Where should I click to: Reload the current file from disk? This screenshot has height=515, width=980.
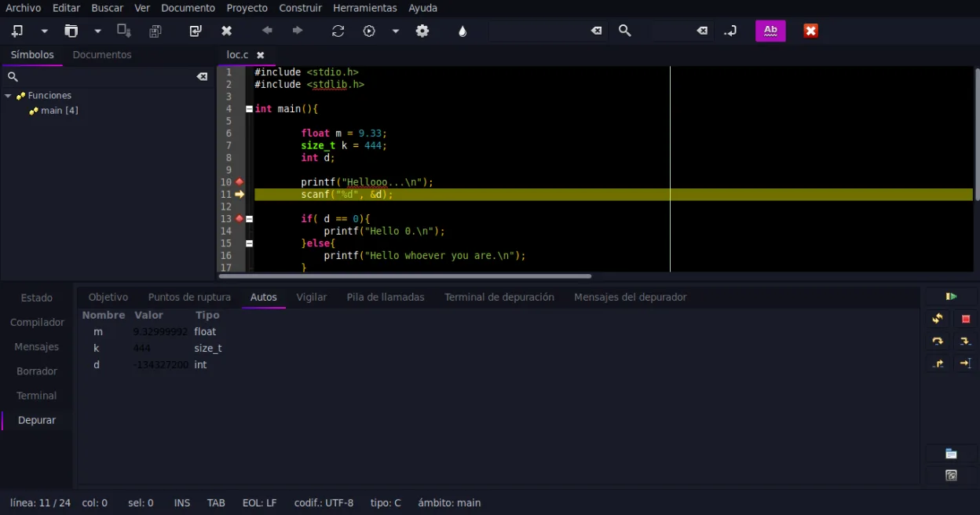pos(196,31)
